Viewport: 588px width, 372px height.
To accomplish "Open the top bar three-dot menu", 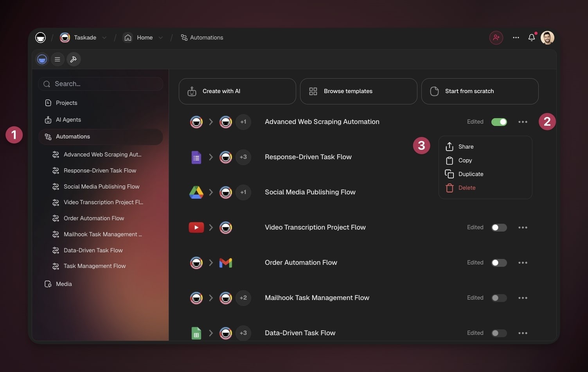I will [516, 38].
